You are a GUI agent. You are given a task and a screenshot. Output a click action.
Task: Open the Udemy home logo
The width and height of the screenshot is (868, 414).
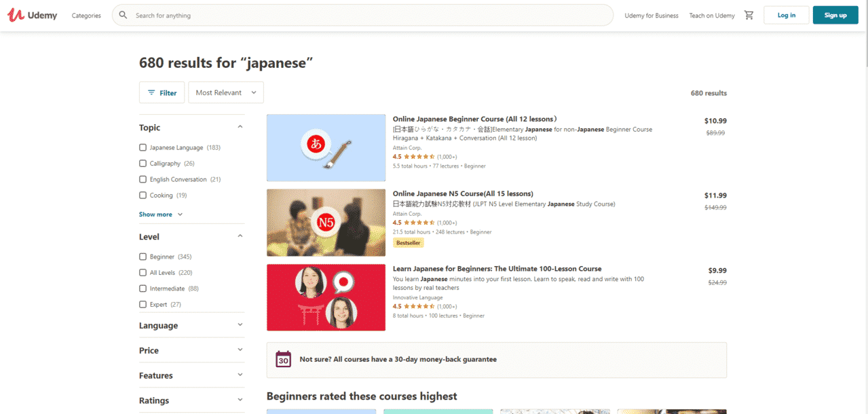(x=32, y=15)
